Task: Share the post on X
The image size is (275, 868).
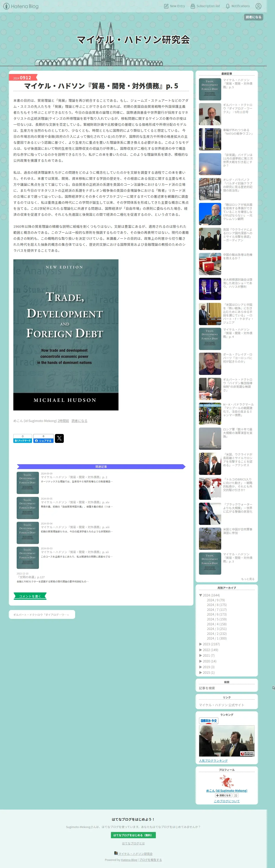Action: coord(59,438)
